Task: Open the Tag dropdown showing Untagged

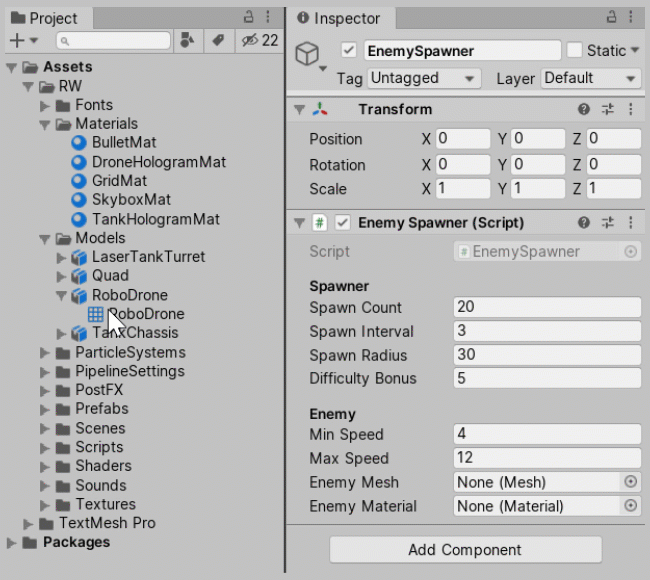Action: click(423, 78)
